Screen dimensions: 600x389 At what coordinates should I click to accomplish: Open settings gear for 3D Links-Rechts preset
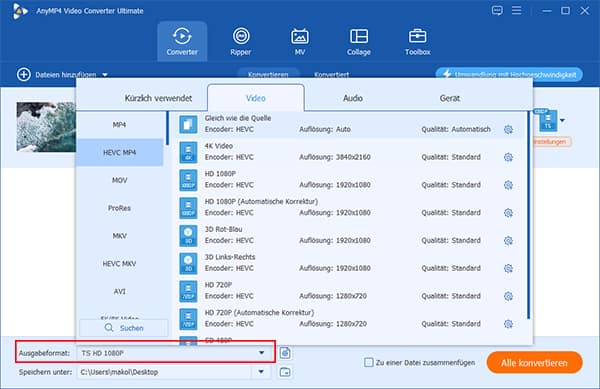[508, 269]
